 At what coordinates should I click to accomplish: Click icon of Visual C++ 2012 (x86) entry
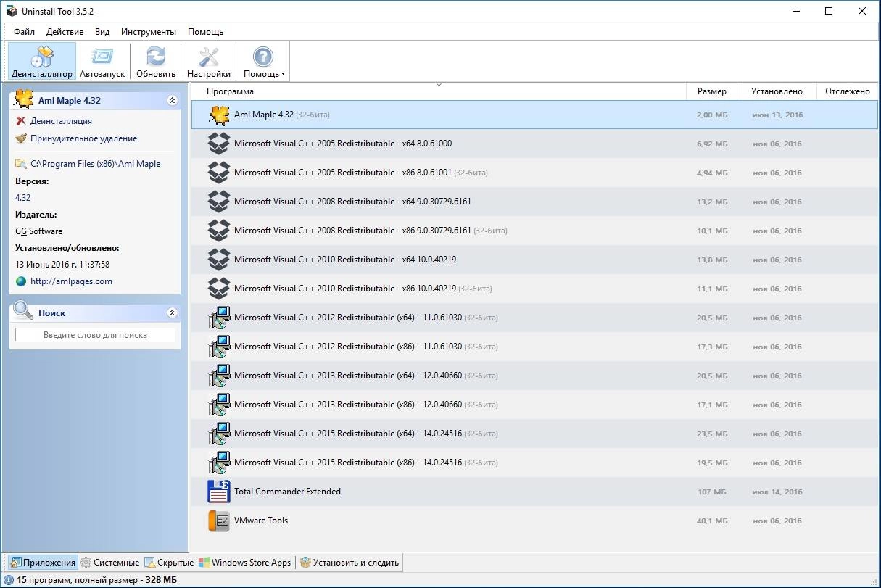coord(219,347)
